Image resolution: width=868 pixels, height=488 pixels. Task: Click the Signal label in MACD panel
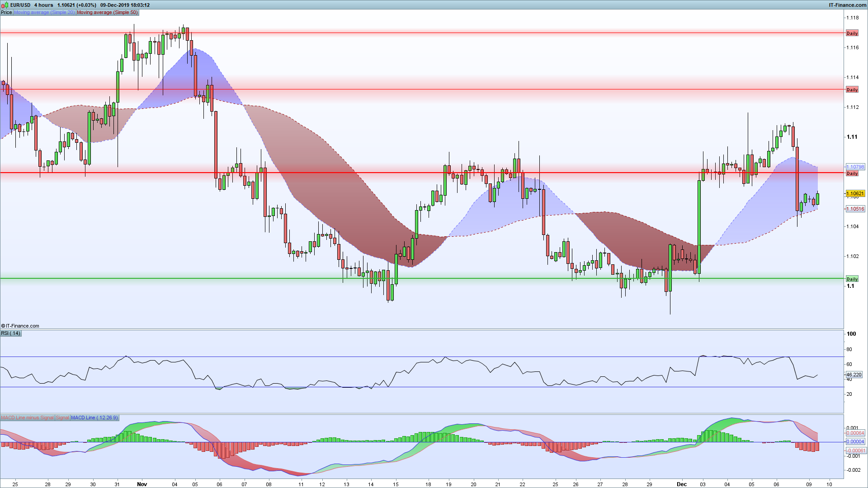62,418
